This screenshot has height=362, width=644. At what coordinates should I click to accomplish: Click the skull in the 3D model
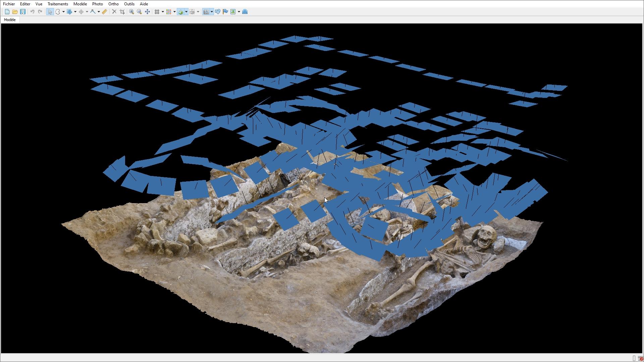pyautogui.click(x=485, y=237)
